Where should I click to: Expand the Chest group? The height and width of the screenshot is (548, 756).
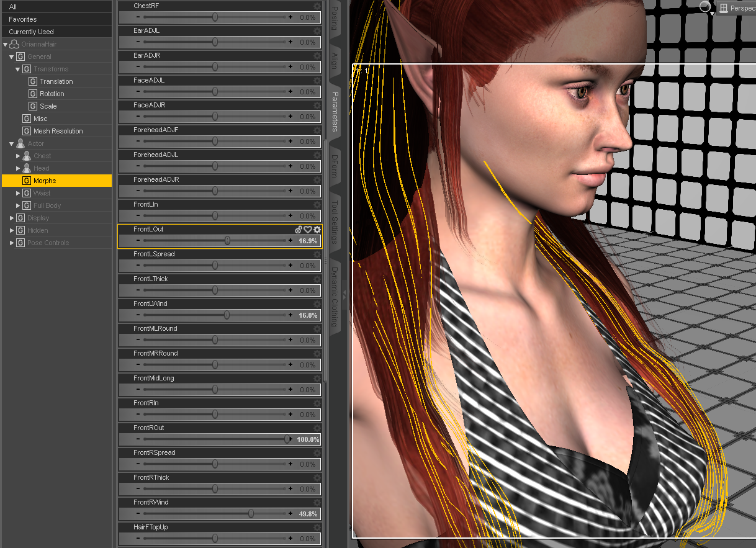18,156
